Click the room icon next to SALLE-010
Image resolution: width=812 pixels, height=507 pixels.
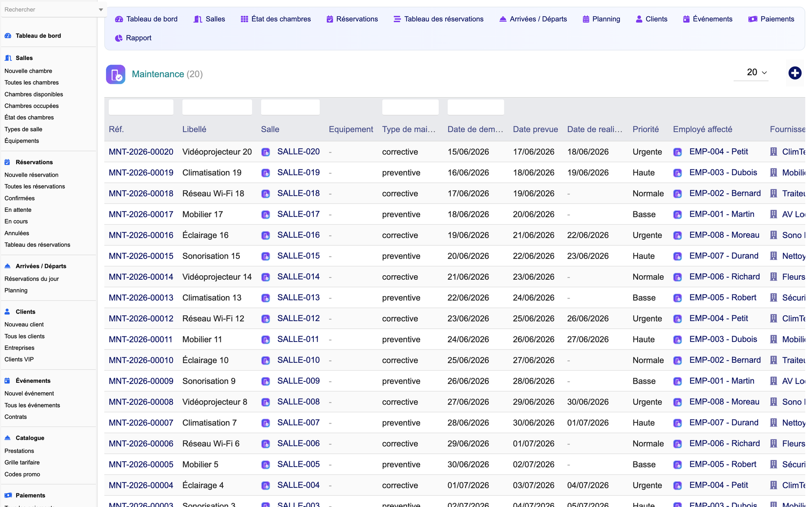(x=265, y=361)
